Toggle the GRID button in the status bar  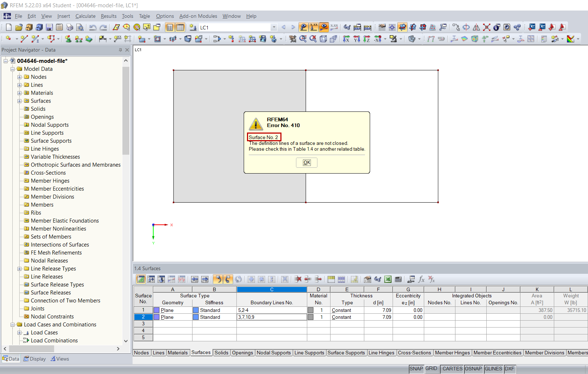tap(431, 369)
